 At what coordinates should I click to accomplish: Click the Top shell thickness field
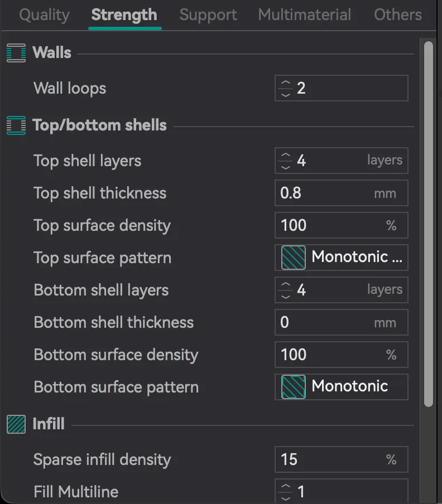[342, 193]
